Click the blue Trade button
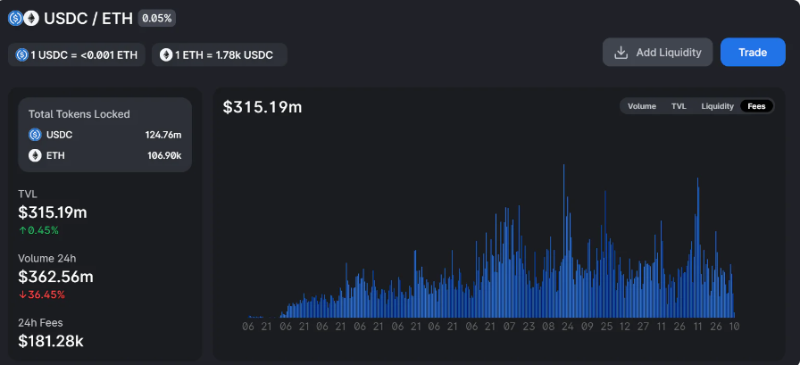Image resolution: width=800 pixels, height=365 pixels. pyautogui.click(x=753, y=52)
